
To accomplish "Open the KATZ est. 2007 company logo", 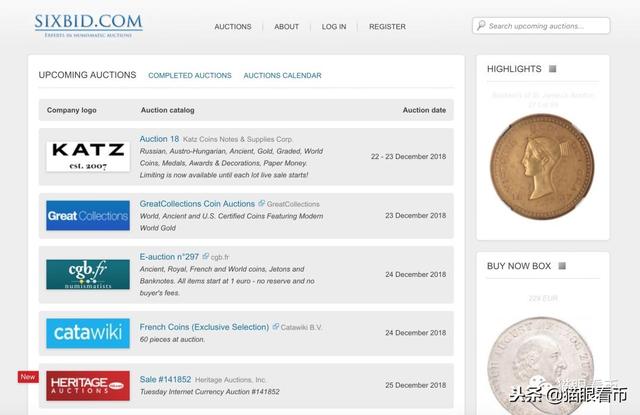I will pyautogui.click(x=88, y=156).
